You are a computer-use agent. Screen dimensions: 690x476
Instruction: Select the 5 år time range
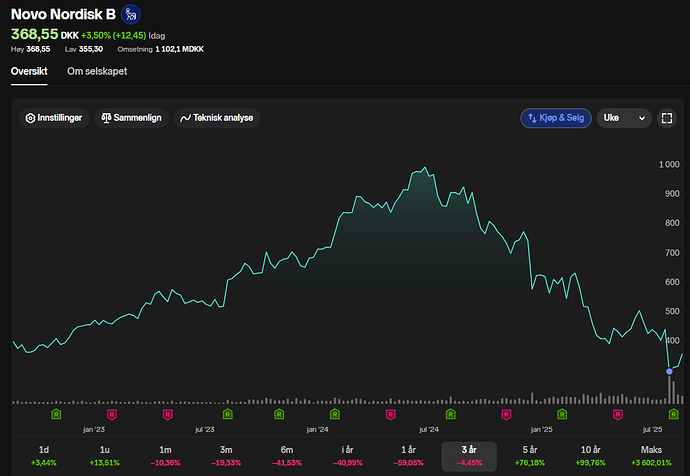(x=530, y=456)
